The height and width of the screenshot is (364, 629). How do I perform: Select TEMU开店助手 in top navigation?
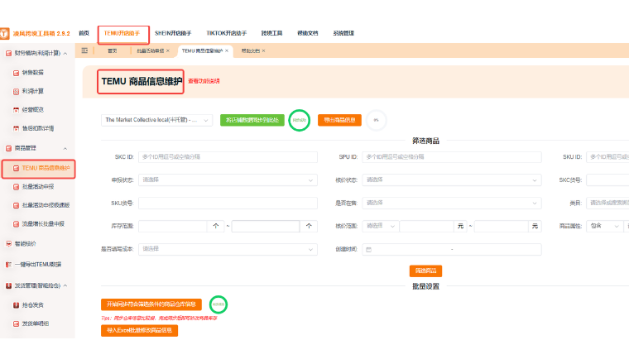click(x=122, y=33)
